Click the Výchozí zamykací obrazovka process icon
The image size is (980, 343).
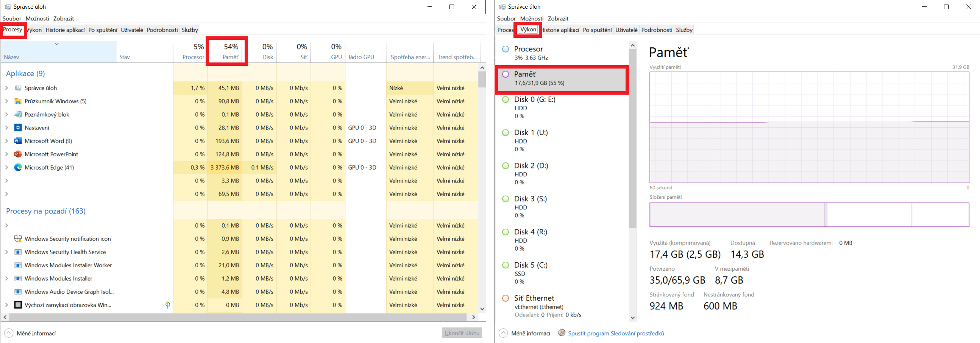click(18, 305)
